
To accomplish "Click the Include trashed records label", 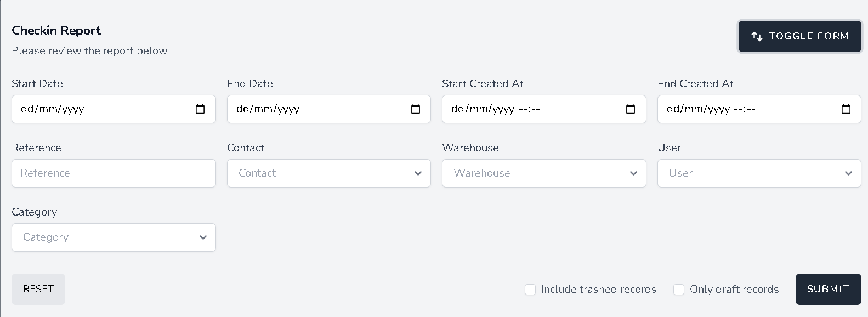I will click(598, 290).
